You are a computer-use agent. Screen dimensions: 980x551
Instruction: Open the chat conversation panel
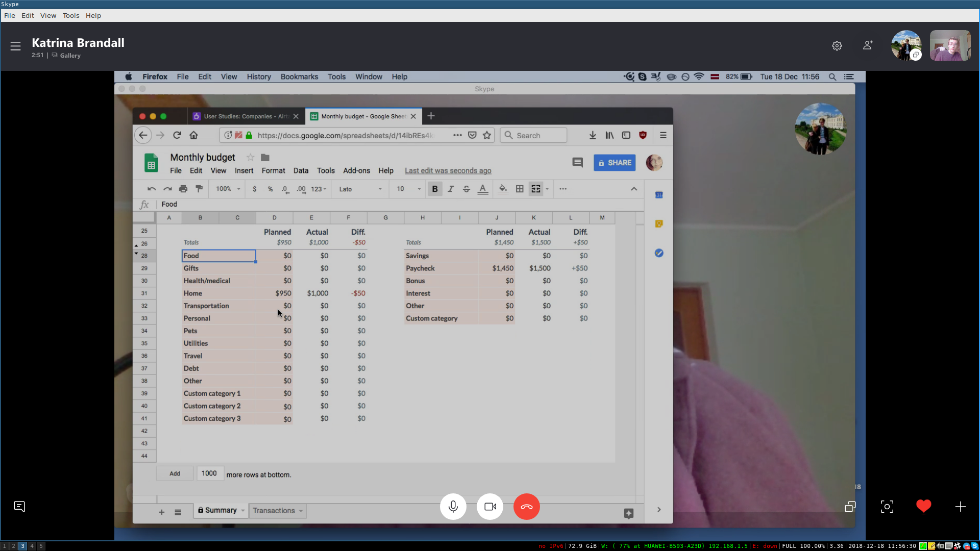click(19, 507)
